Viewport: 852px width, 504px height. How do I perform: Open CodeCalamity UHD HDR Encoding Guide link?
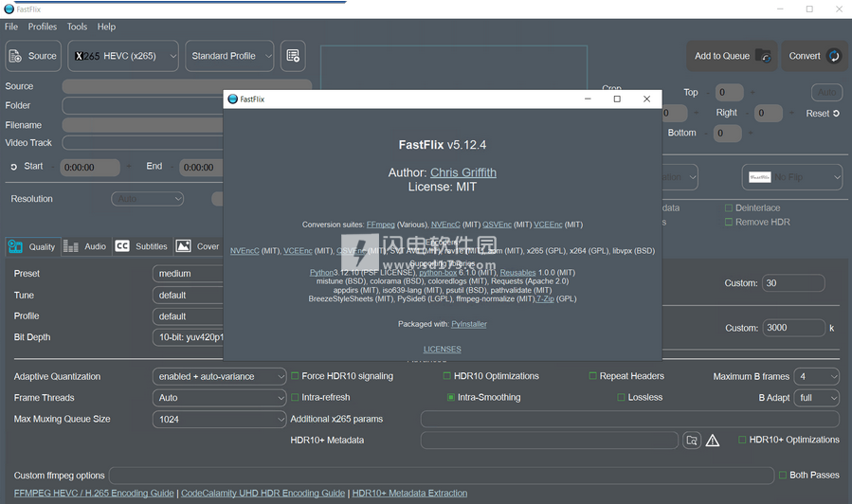pos(263,494)
